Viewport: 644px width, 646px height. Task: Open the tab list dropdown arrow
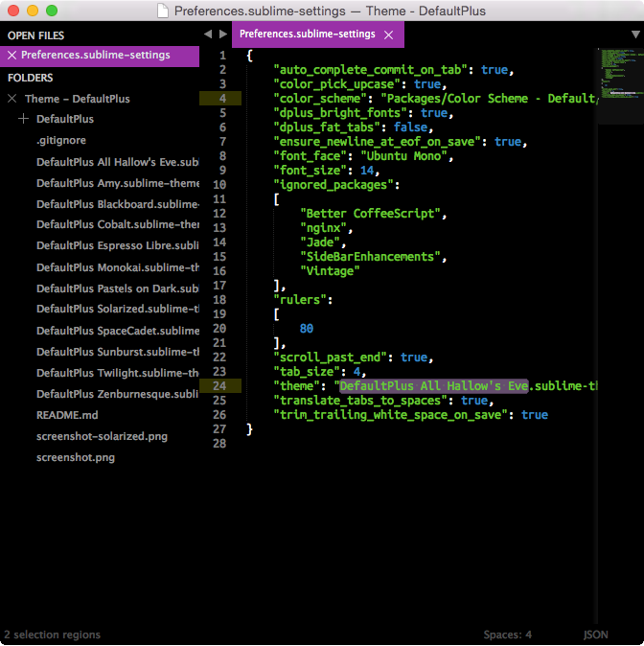point(635,35)
